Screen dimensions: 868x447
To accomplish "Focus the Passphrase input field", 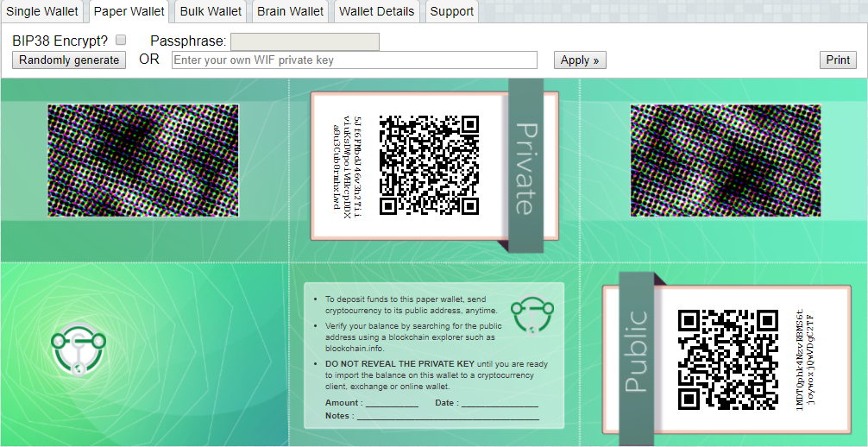I will pyautogui.click(x=305, y=41).
